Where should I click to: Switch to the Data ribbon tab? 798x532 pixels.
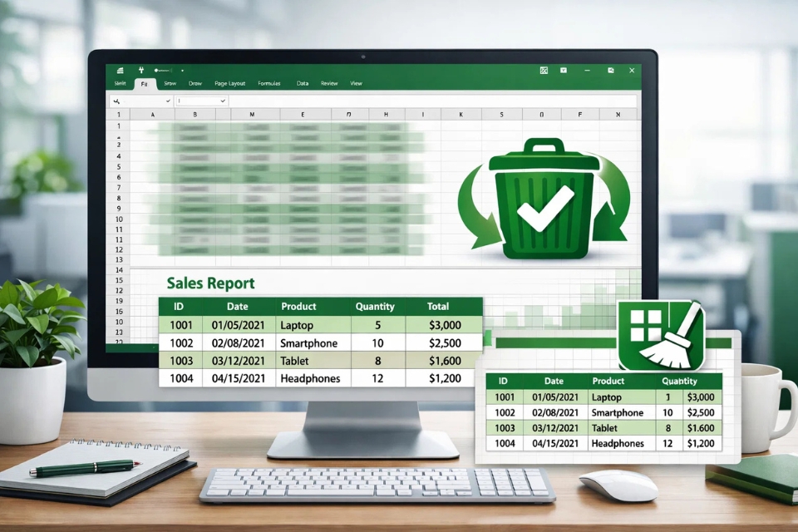coord(302,83)
